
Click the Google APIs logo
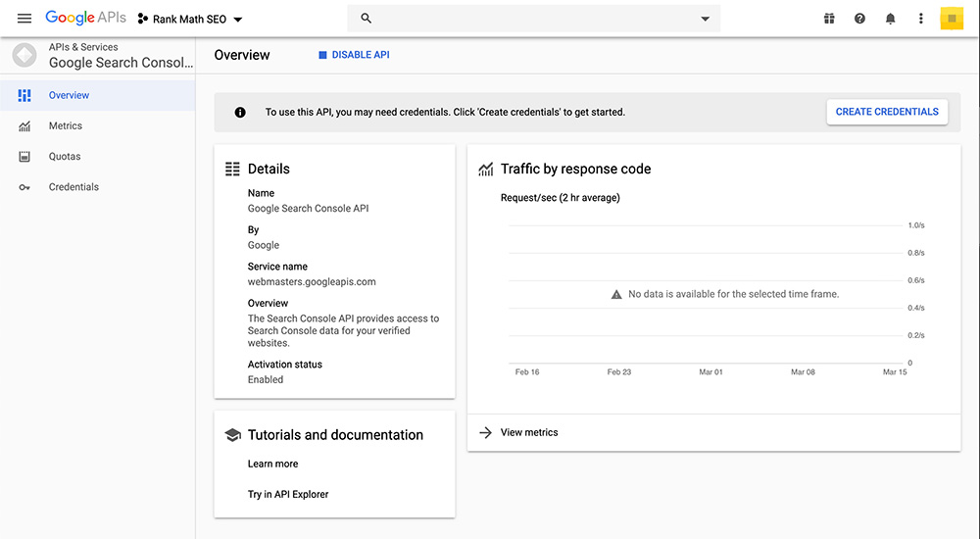coord(85,19)
